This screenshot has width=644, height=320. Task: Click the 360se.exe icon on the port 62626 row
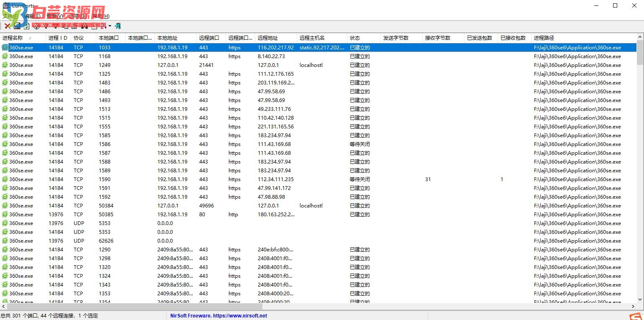click(5, 241)
